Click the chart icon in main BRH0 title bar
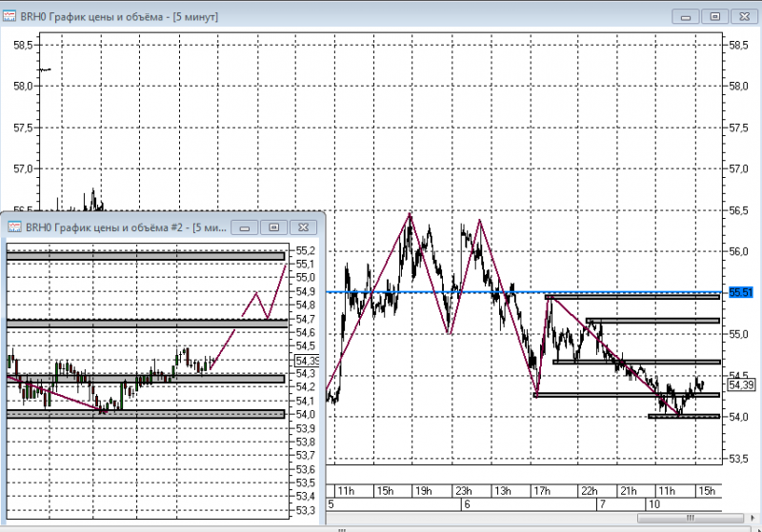Screen dimensions: 762x532 [10, 16]
